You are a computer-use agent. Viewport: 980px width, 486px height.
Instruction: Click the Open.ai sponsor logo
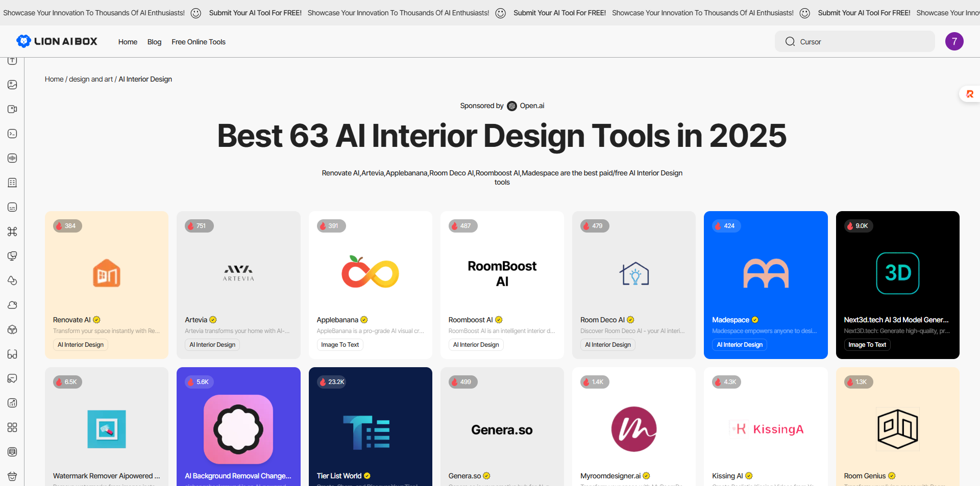click(512, 106)
